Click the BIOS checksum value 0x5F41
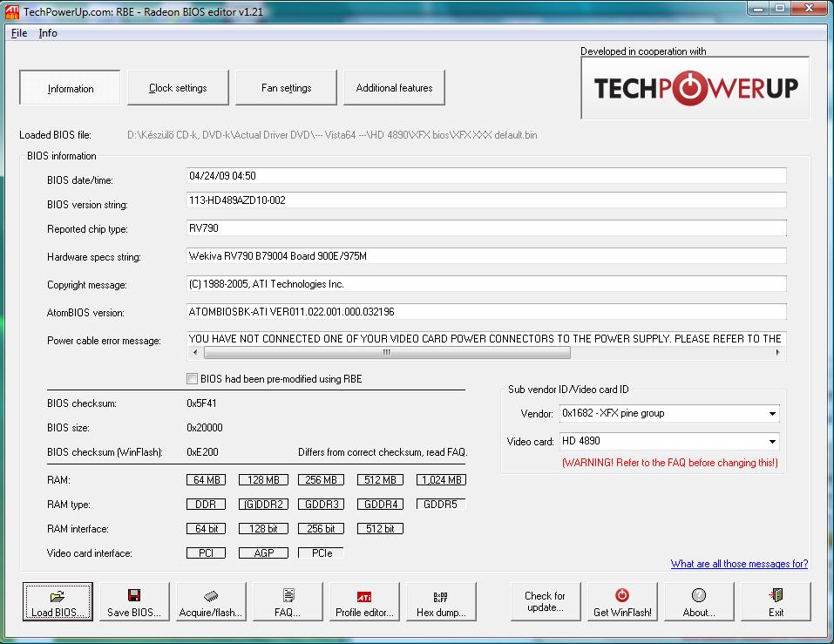 (x=201, y=403)
